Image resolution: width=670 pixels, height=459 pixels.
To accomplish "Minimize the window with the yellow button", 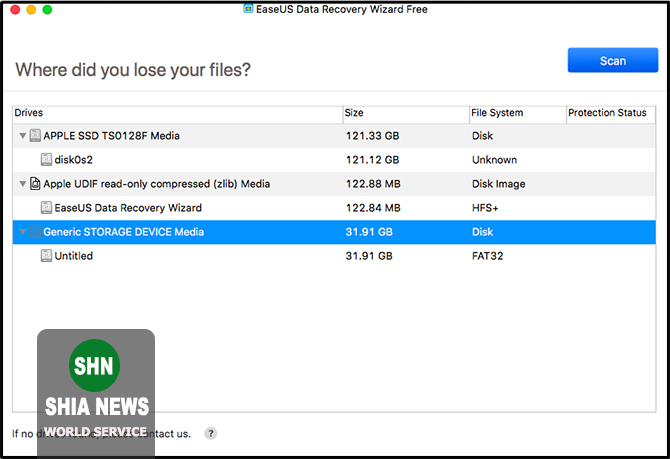I will [31, 9].
